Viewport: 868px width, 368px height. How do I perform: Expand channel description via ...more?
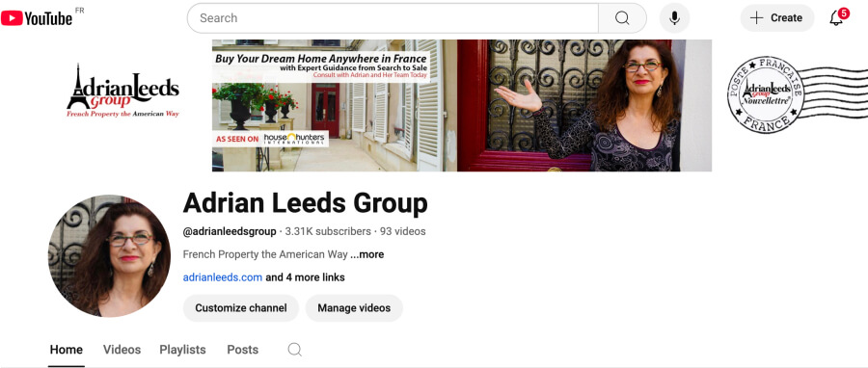[367, 254]
